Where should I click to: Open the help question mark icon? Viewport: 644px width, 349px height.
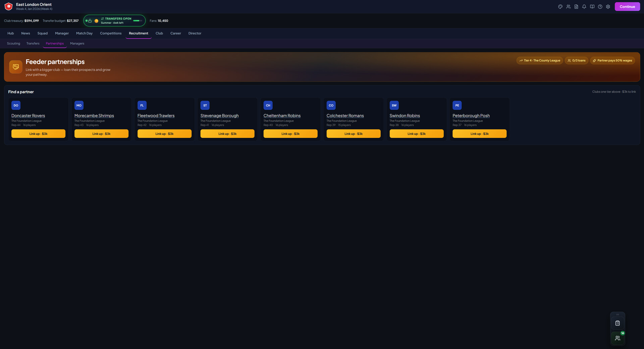click(600, 7)
